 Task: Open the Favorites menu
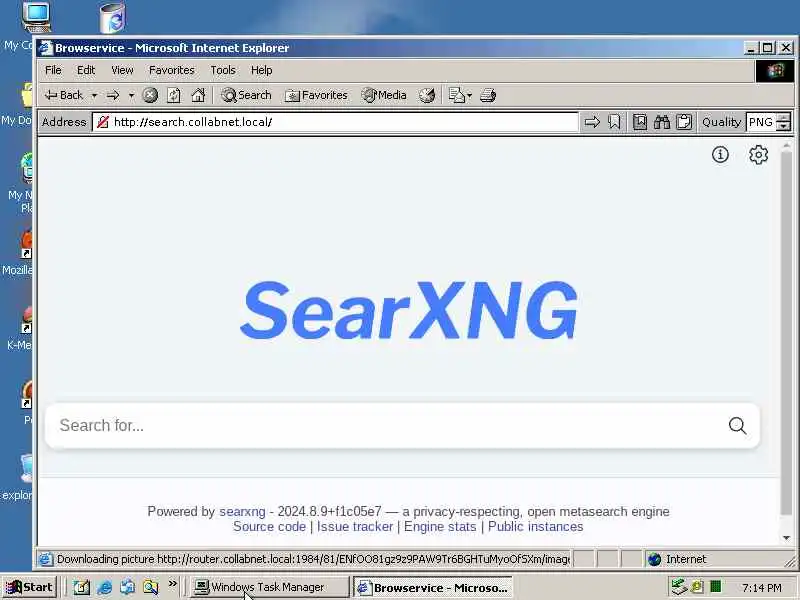171,70
